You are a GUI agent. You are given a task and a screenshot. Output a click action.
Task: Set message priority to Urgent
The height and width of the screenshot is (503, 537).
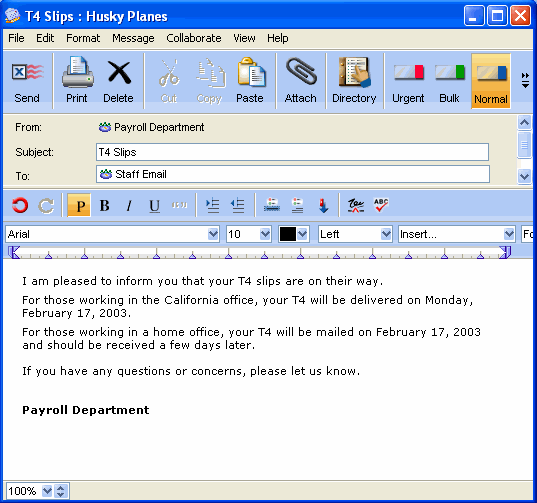(408, 81)
